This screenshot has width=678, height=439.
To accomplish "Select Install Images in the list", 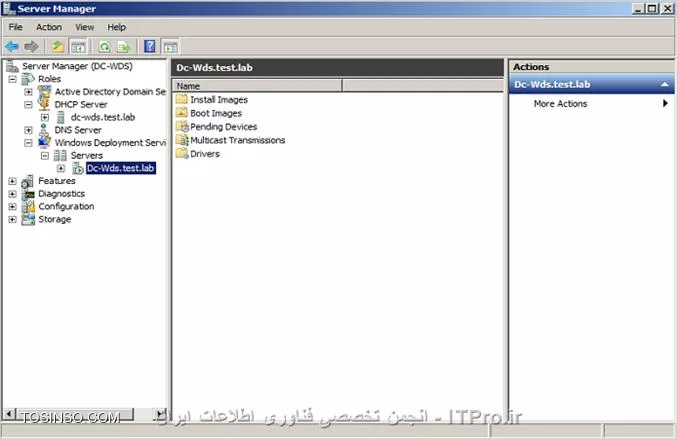I will click(x=219, y=99).
